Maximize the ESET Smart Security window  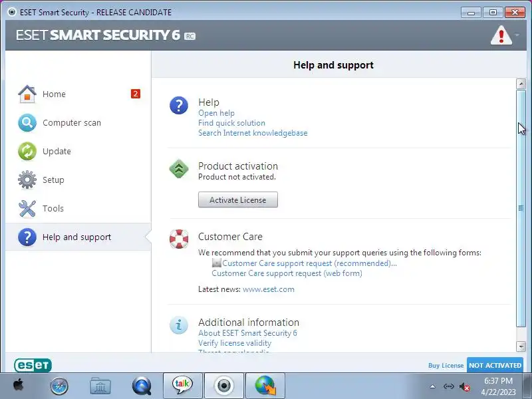coord(493,13)
